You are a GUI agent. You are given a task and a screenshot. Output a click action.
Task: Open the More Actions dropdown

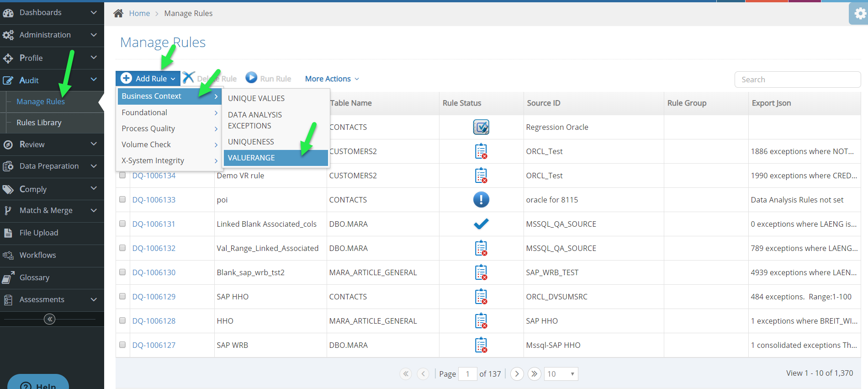pyautogui.click(x=332, y=79)
